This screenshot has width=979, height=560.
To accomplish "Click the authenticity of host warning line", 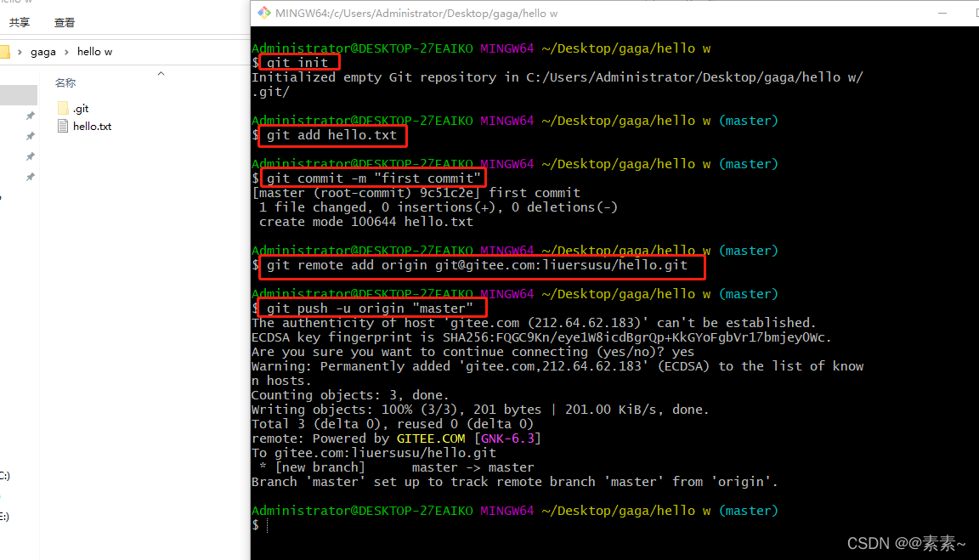I will (x=534, y=323).
